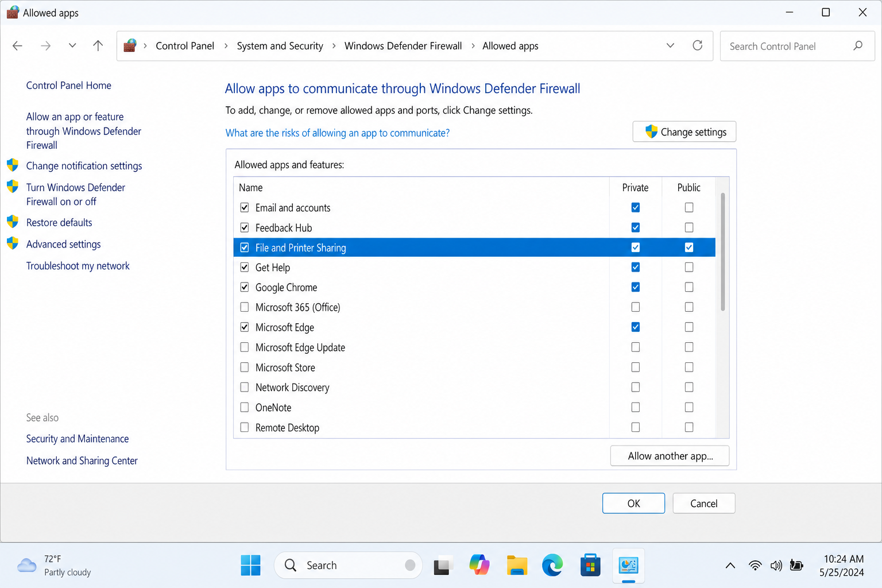Click shield icon beside Restore defaults

(13, 222)
